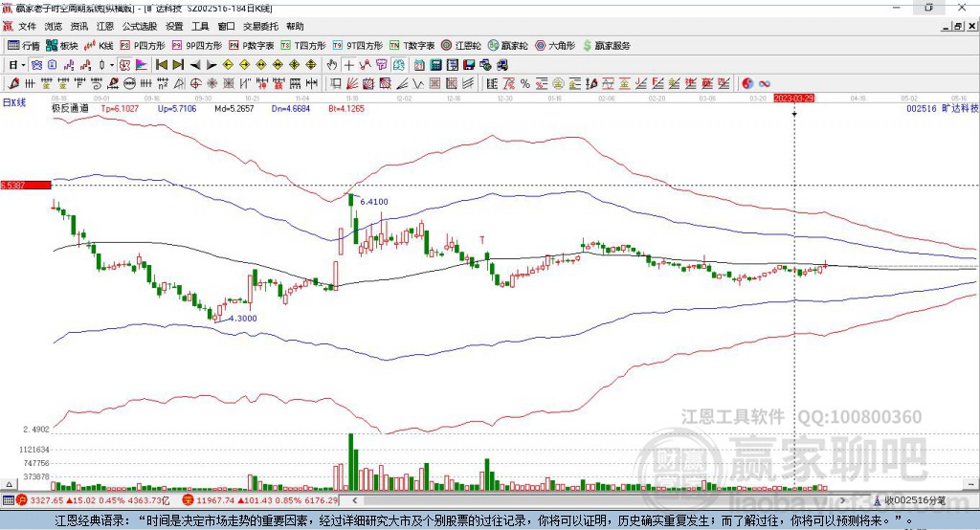Open the T四方形 tool
Viewport: 980px width, 530px height.
(303, 46)
